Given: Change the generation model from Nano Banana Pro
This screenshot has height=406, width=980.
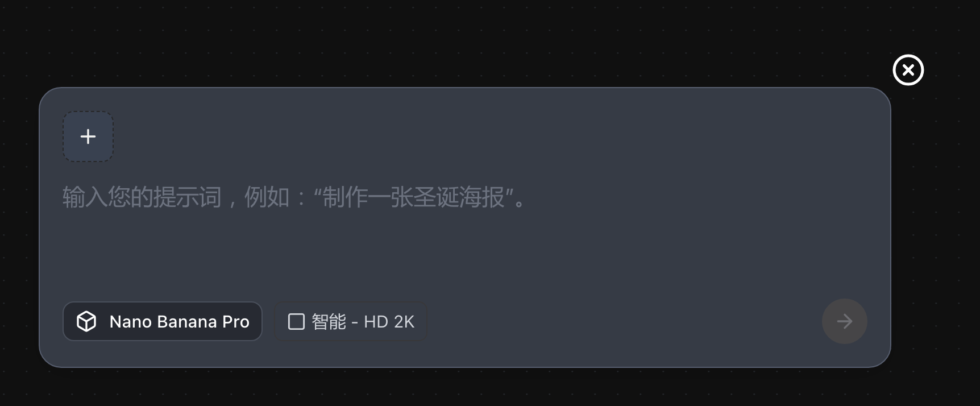Looking at the screenshot, I should coord(163,321).
